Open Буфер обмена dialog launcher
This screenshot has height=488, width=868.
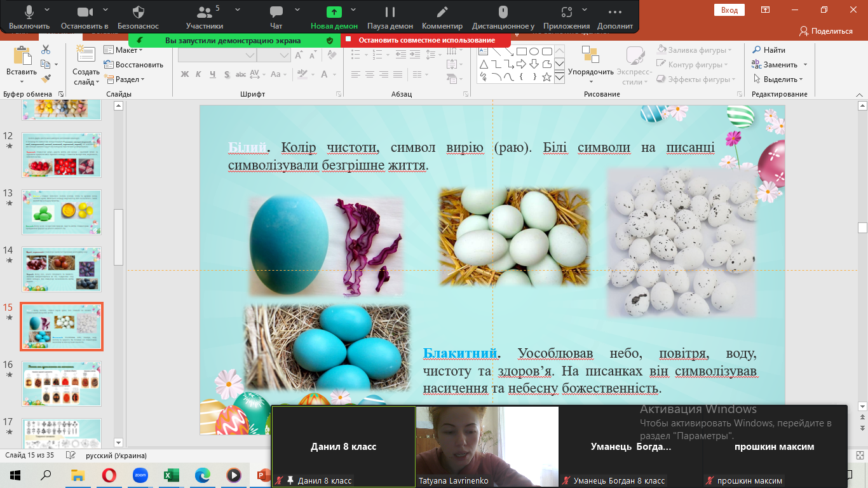point(62,94)
